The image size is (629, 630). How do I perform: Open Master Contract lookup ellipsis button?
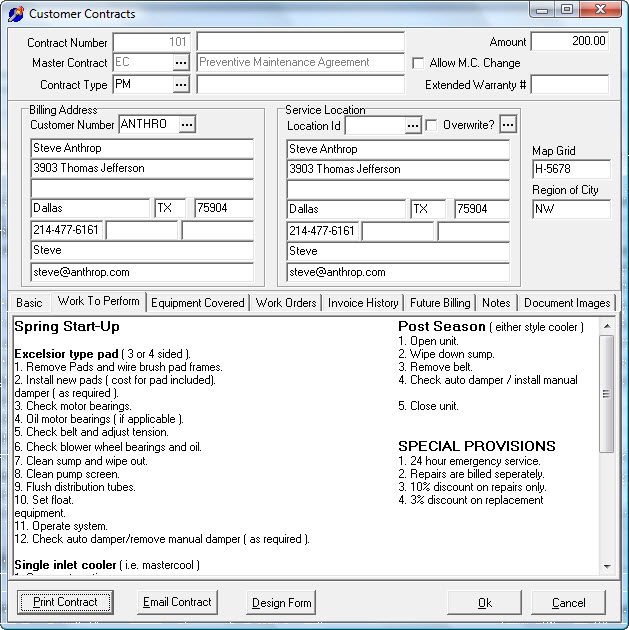point(181,63)
